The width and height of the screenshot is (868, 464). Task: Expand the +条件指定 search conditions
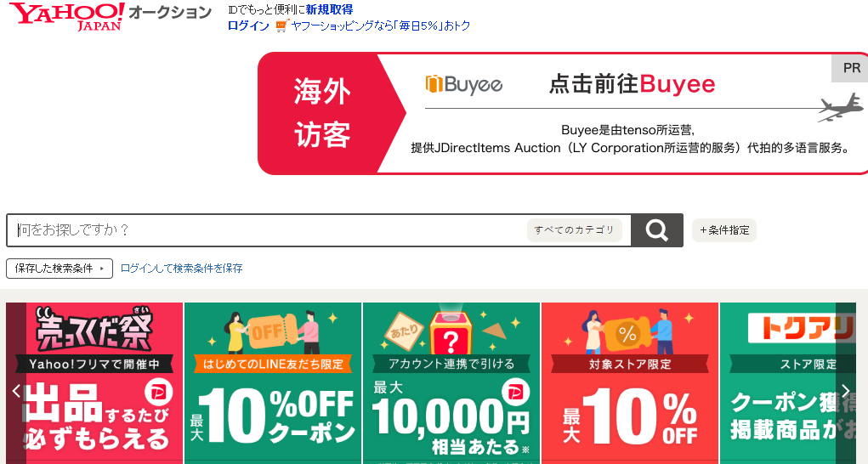tap(724, 230)
